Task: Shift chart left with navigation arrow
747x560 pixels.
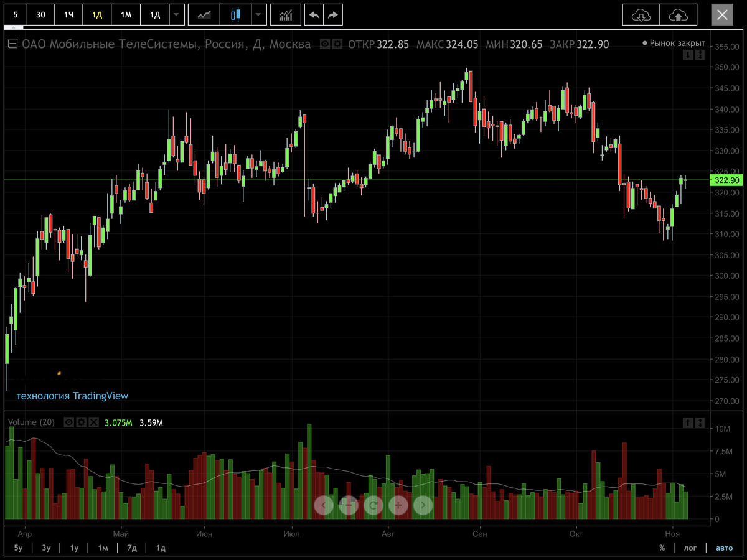Action: (x=324, y=505)
